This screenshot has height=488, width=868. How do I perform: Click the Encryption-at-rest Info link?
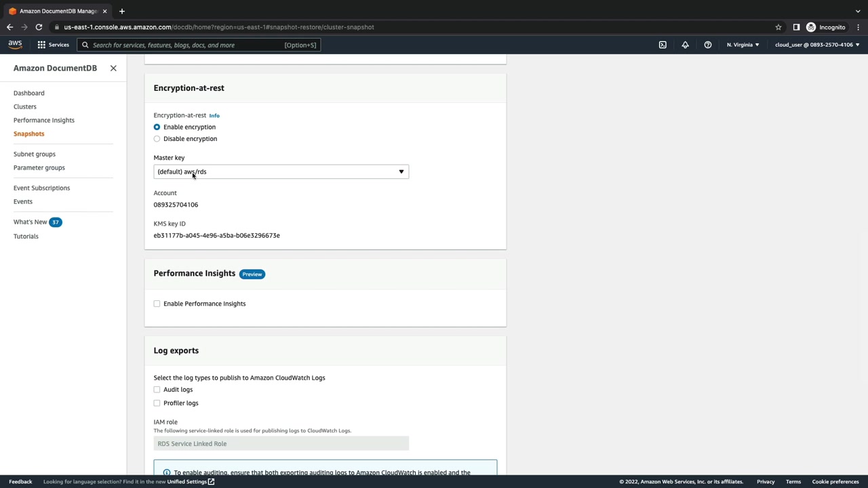point(214,115)
